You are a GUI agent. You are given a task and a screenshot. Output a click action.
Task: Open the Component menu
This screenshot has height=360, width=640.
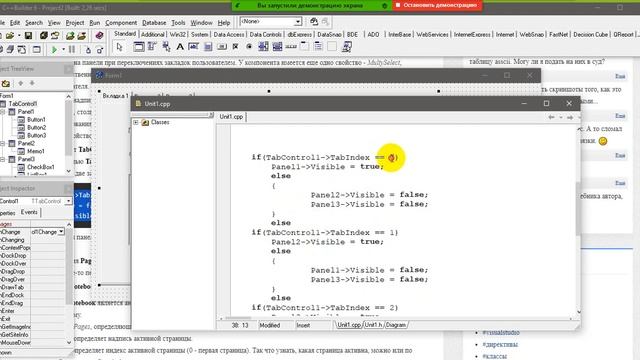121,22
